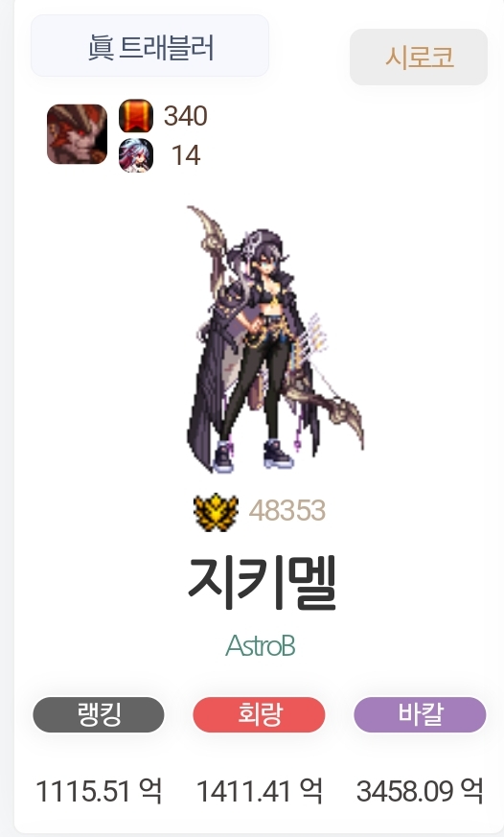Open the 시로코 button
Screen dimensions: 504x837
(419, 58)
